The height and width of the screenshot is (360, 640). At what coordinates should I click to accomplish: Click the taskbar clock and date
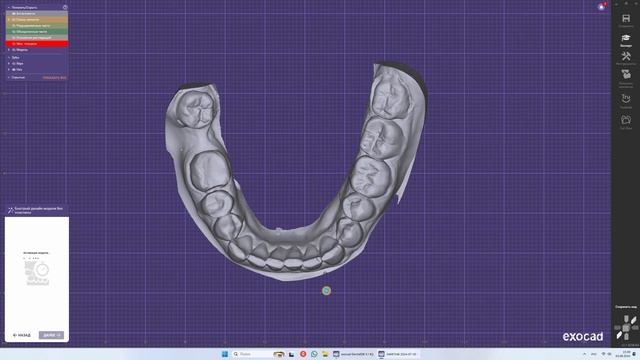[623, 354]
